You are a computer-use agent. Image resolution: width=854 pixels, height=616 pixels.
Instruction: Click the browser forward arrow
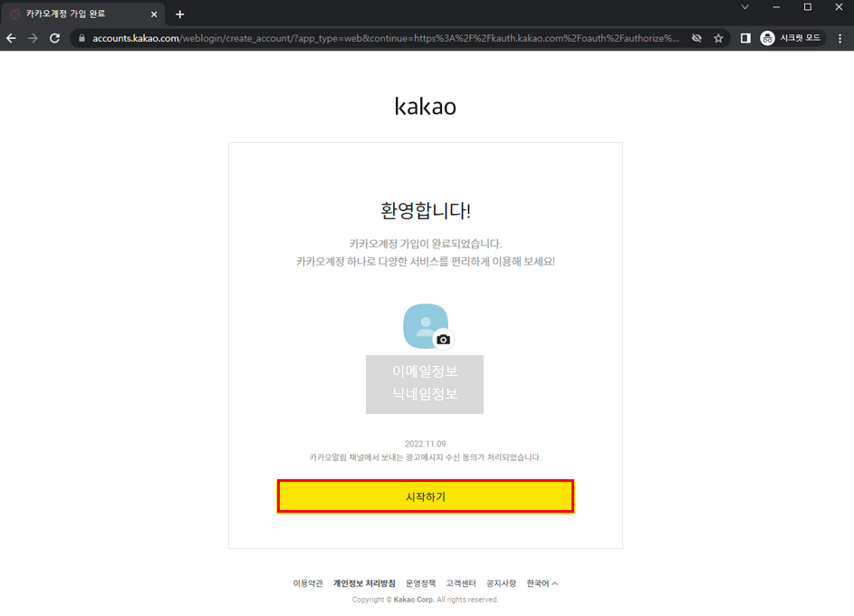coord(33,38)
